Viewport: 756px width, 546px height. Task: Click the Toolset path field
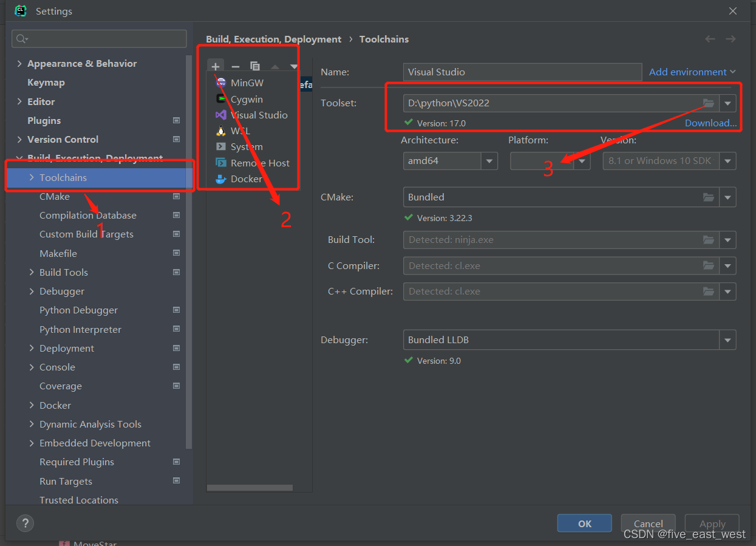coord(551,103)
